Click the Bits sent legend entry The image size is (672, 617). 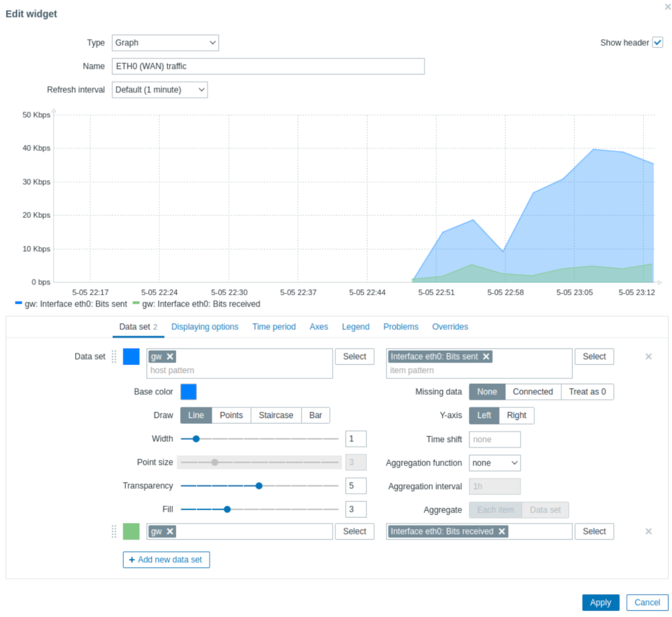tap(71, 304)
